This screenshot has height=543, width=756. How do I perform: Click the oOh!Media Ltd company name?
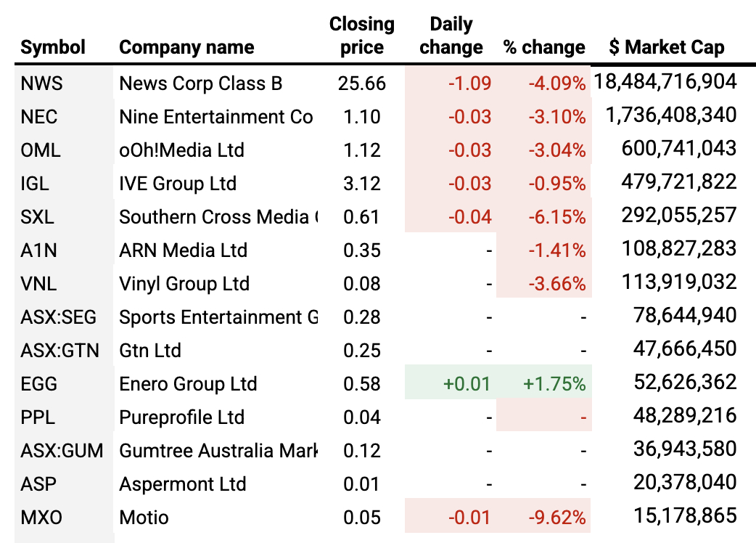click(181, 150)
